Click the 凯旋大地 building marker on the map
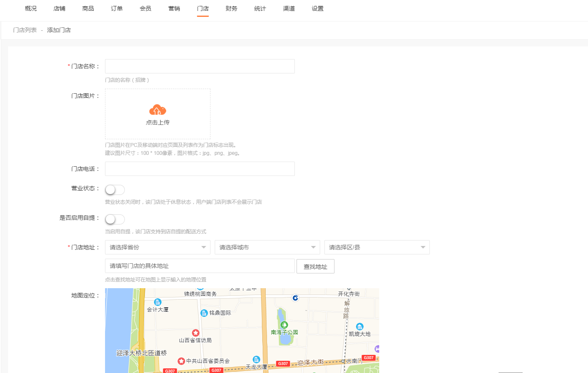Screen dimensions: 588x373 click(359, 326)
